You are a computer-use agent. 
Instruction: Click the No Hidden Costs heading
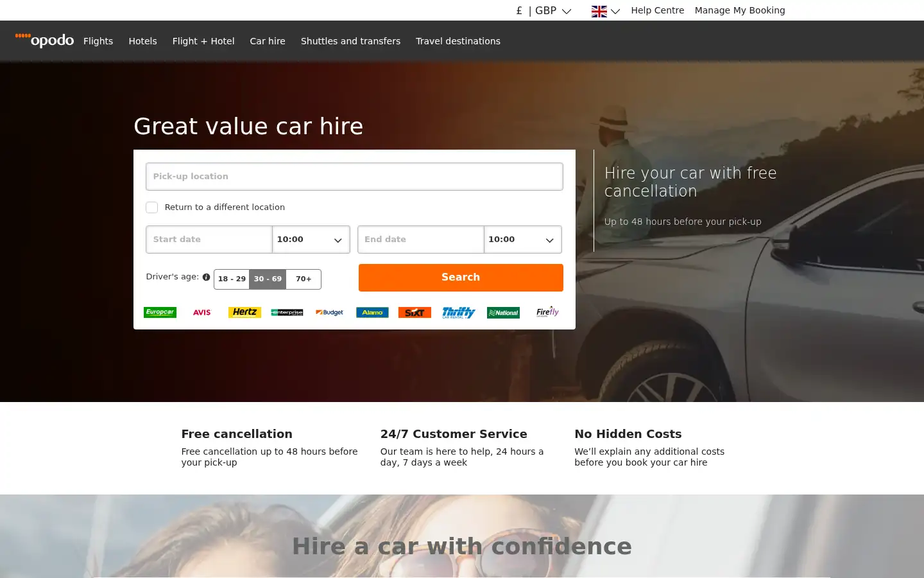(x=628, y=434)
